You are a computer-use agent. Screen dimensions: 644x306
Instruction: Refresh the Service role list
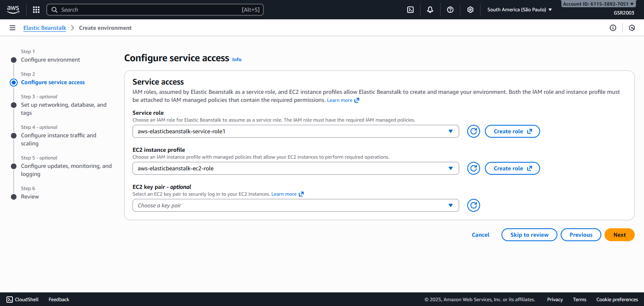coord(474,131)
